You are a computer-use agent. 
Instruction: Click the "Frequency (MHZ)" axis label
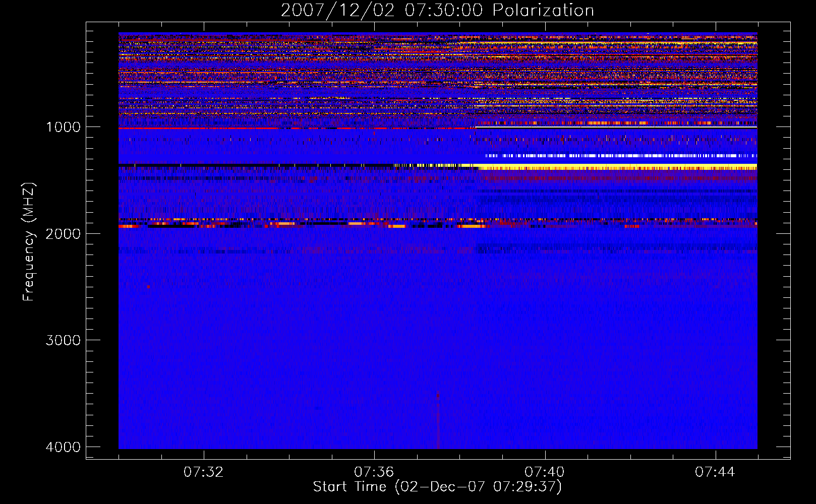29,242
